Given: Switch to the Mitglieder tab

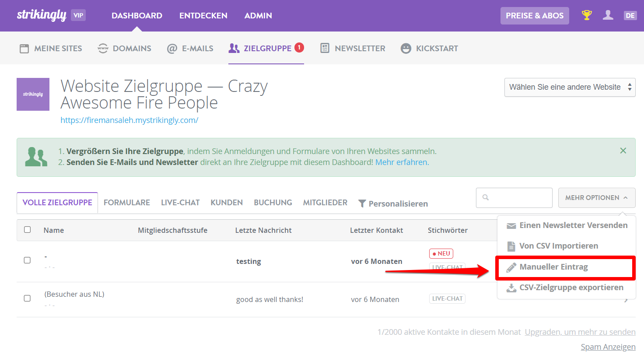Looking at the screenshot, I should point(325,203).
